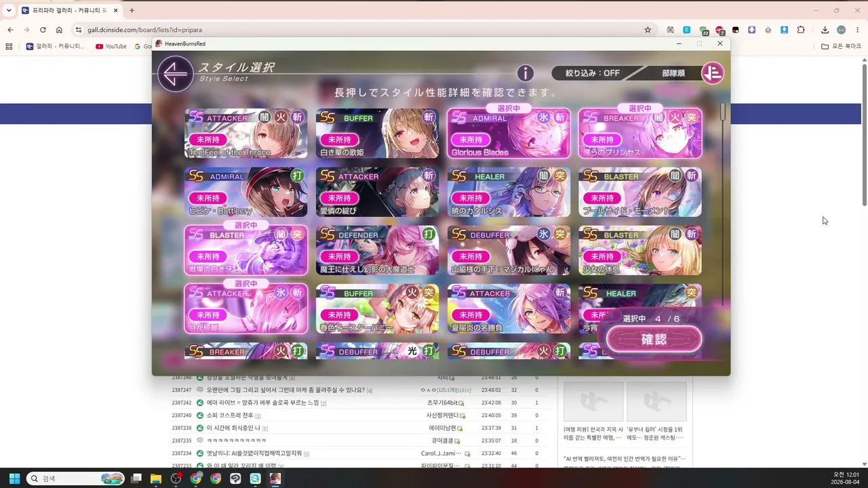Open the screenshot capture extension icon
Image resolution: width=868 pixels, height=488 pixels.
click(671, 30)
